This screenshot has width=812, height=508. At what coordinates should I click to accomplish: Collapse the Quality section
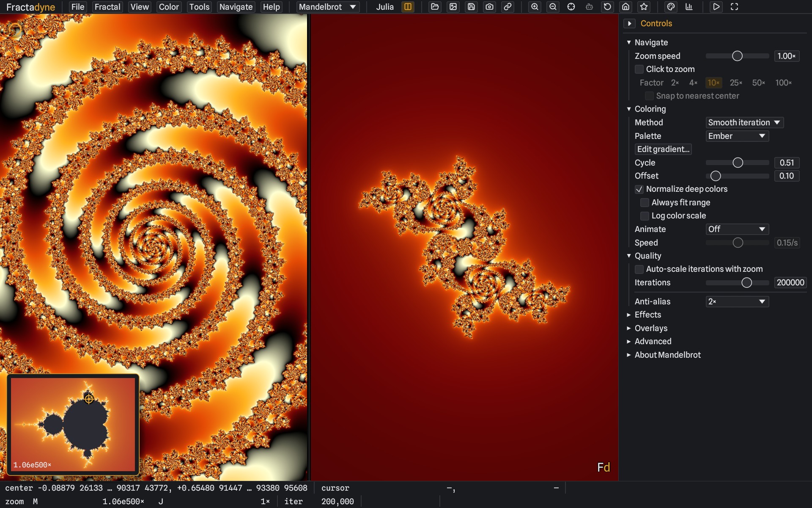pos(629,256)
